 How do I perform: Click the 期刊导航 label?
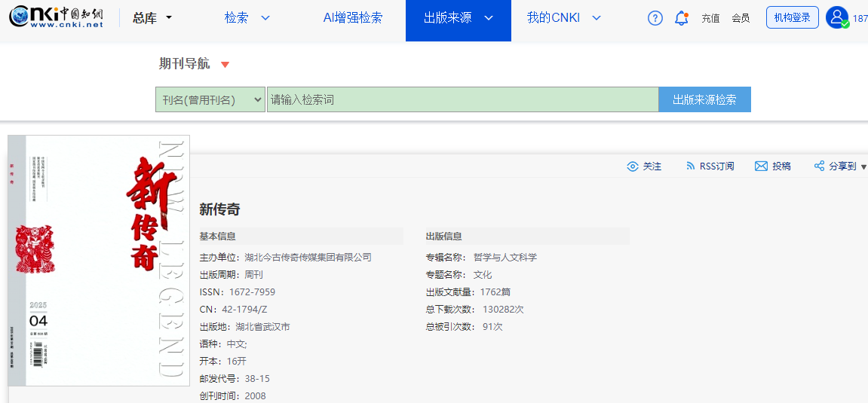tap(184, 64)
